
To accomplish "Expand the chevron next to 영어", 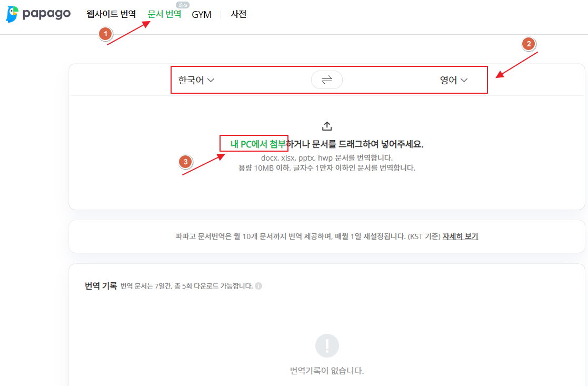I will point(464,80).
